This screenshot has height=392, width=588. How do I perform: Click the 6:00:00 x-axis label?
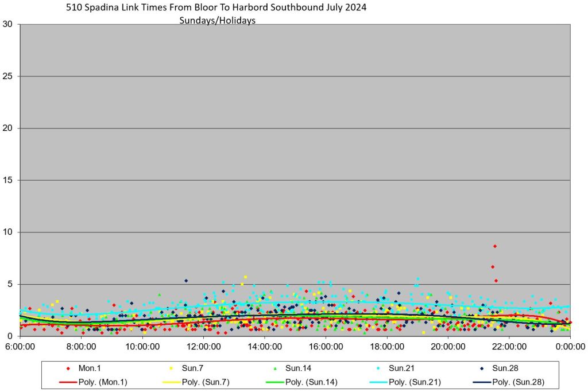(x=21, y=347)
